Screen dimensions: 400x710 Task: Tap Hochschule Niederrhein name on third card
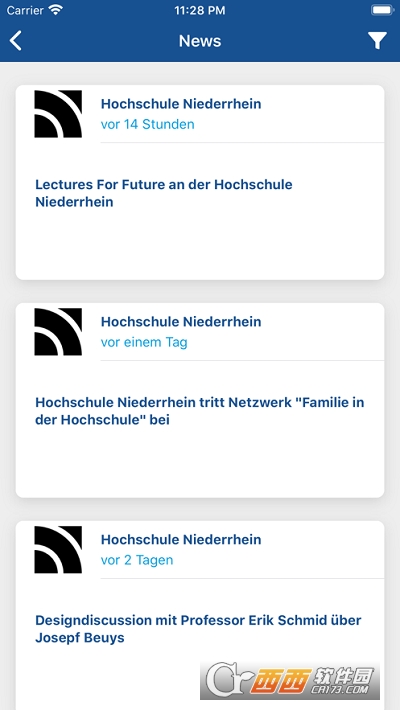pos(181,539)
